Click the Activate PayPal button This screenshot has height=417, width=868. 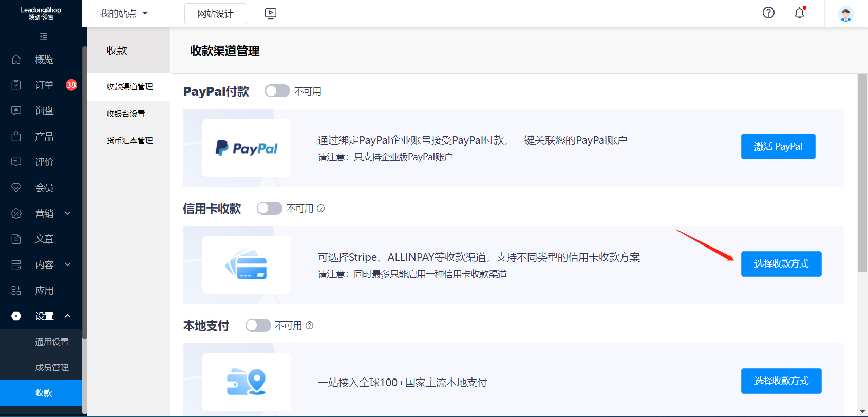tap(778, 147)
